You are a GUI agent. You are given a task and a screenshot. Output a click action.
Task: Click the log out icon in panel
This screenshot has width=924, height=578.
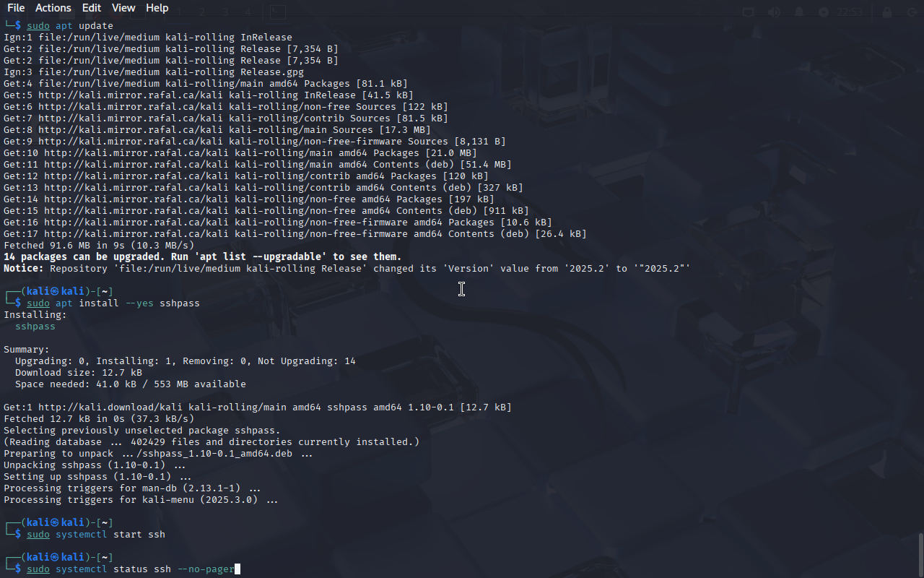pyautogui.click(x=912, y=12)
